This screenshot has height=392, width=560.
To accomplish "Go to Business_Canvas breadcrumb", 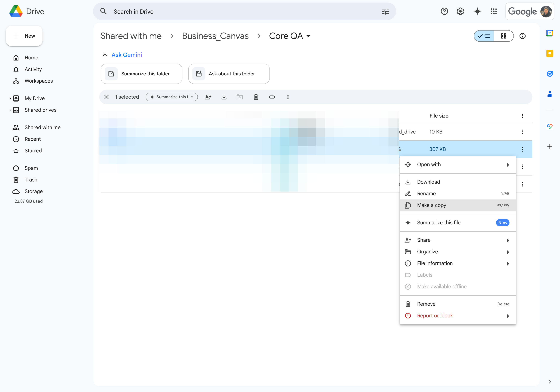I will [x=215, y=36].
